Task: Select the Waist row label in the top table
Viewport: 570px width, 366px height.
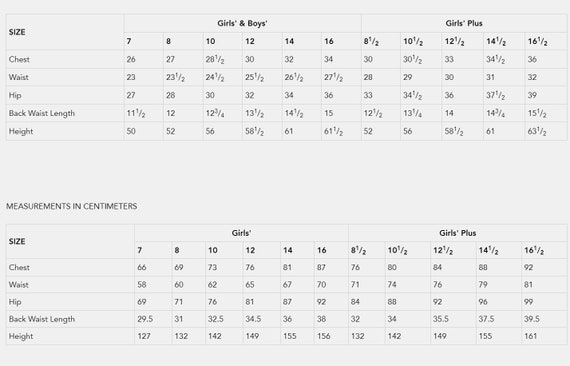Action: (x=19, y=77)
